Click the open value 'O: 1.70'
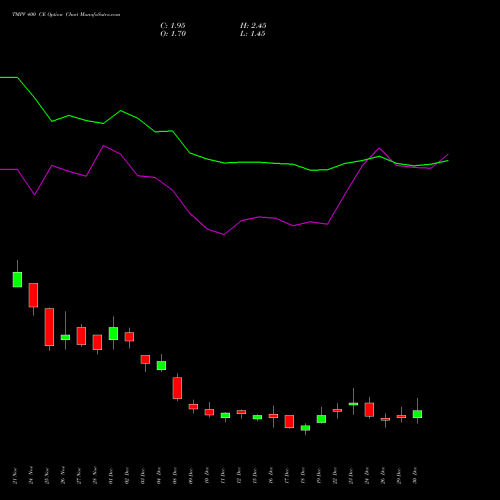 (x=173, y=34)
